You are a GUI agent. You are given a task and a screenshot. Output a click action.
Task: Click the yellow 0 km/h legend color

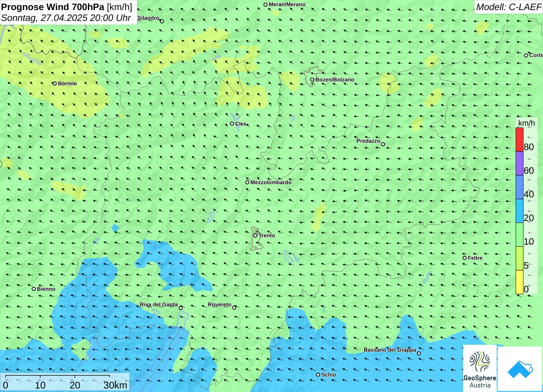(x=519, y=282)
